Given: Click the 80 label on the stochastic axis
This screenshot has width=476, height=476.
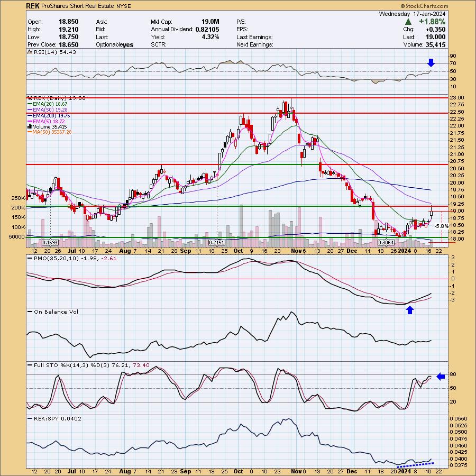Looking at the screenshot, I should tap(453, 374).
